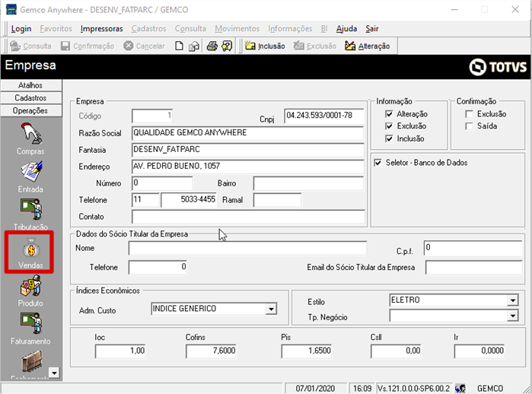Viewport: 532px width, 394px height.
Task: Click the status bar connection icon
Action: 460,388
